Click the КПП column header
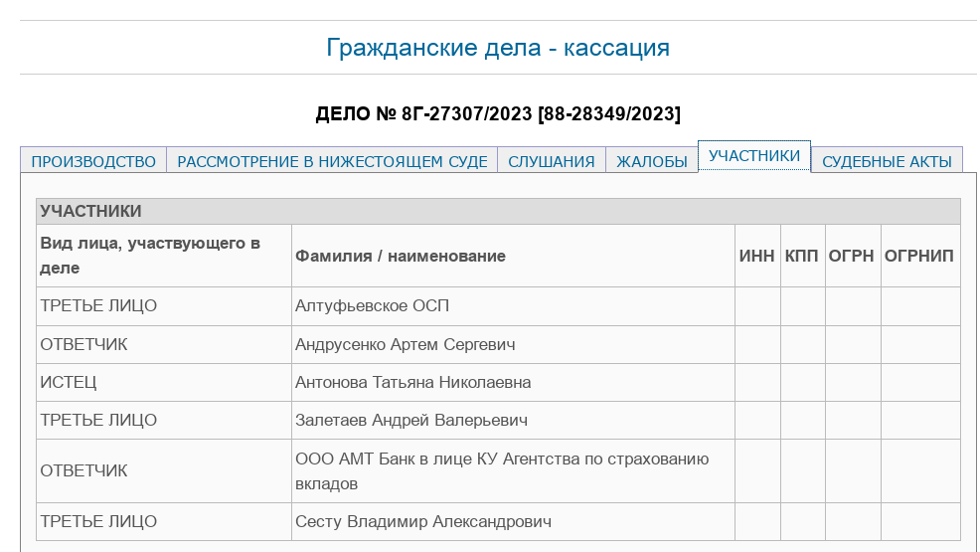This screenshot has height=552, width=980. [x=801, y=256]
